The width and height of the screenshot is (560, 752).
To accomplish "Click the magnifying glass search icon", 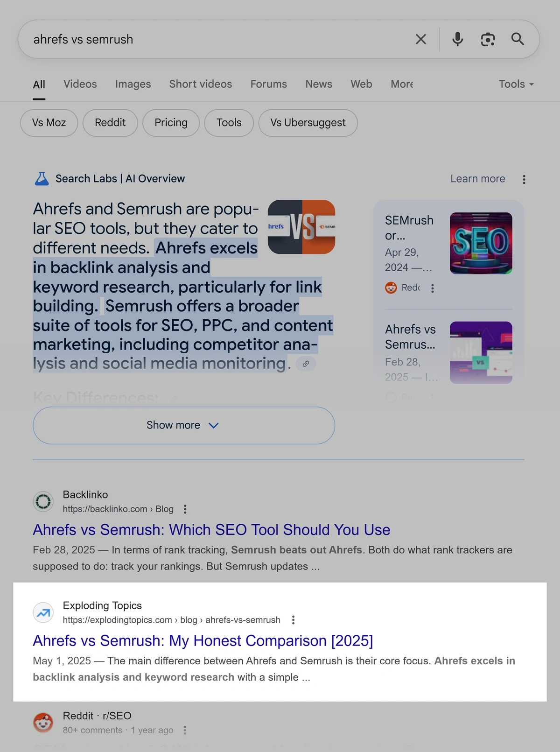I will pos(518,39).
